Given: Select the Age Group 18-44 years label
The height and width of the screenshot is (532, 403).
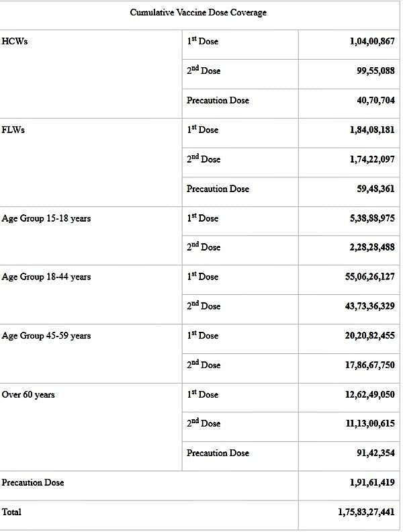Looking at the screenshot, I should (46, 277).
